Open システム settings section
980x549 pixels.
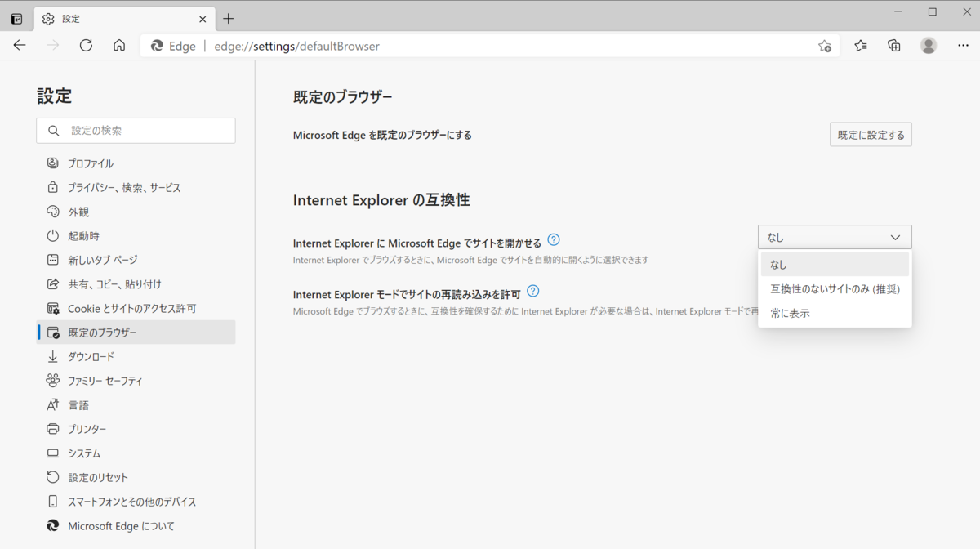click(x=136, y=453)
